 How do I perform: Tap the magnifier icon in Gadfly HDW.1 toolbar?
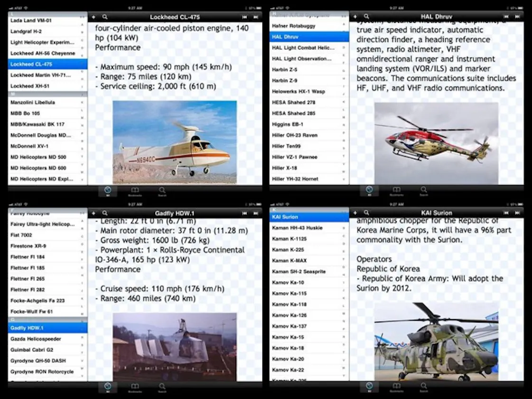point(105,213)
